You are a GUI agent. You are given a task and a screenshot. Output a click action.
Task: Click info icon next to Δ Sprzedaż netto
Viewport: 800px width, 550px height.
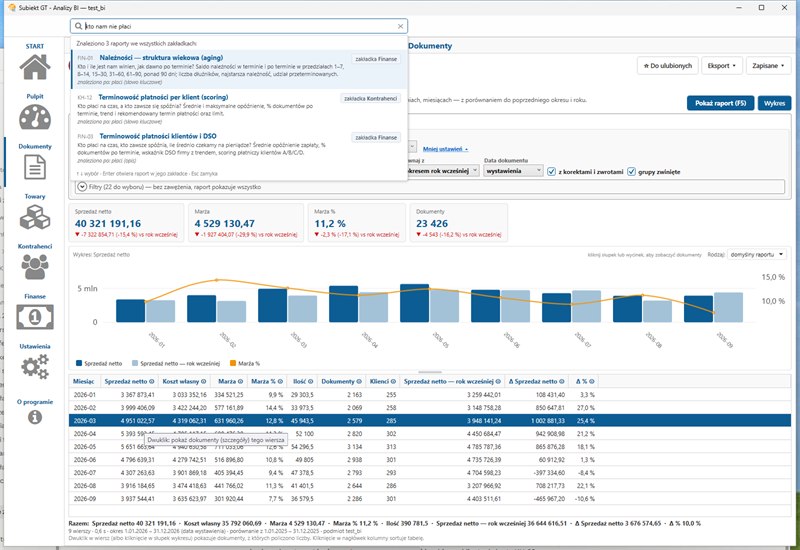click(562, 381)
